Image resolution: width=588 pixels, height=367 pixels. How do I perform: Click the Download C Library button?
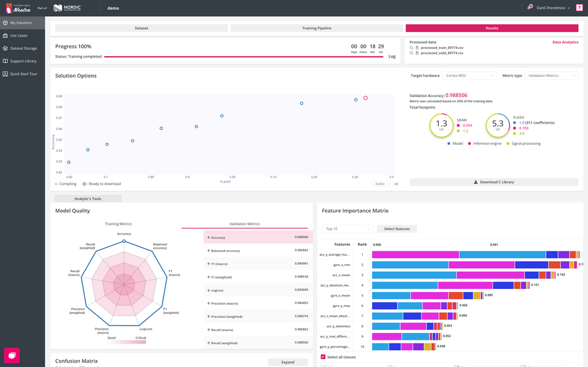[493, 182]
